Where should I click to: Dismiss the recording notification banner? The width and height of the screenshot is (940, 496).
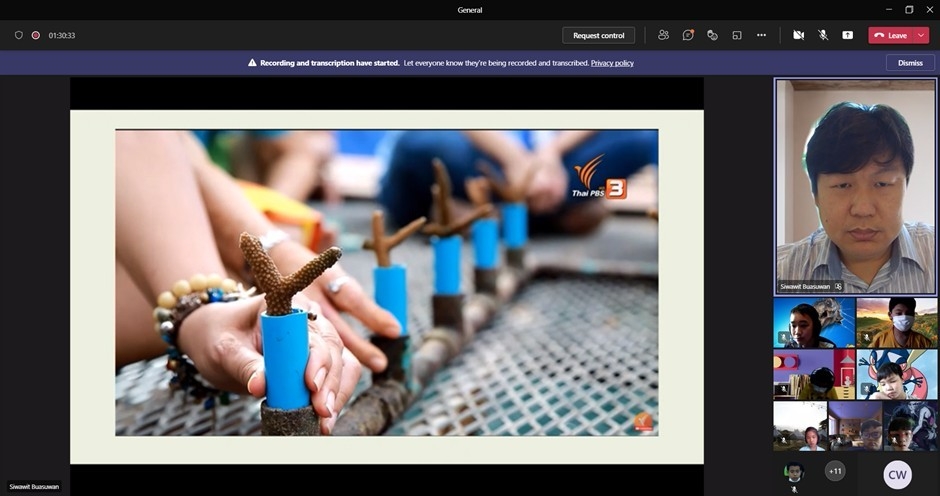coord(910,62)
